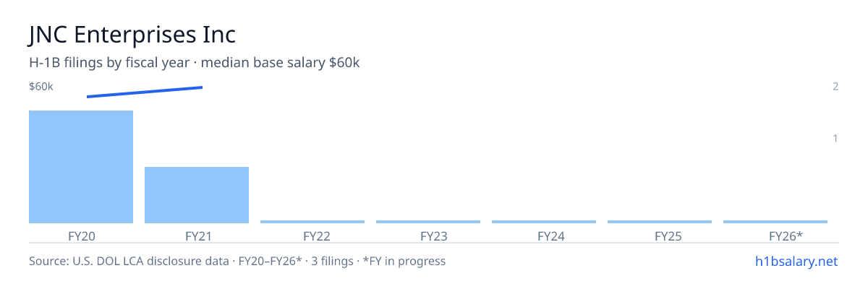Select the thin FY26* bar
The image size is (868, 289).
coord(775,222)
